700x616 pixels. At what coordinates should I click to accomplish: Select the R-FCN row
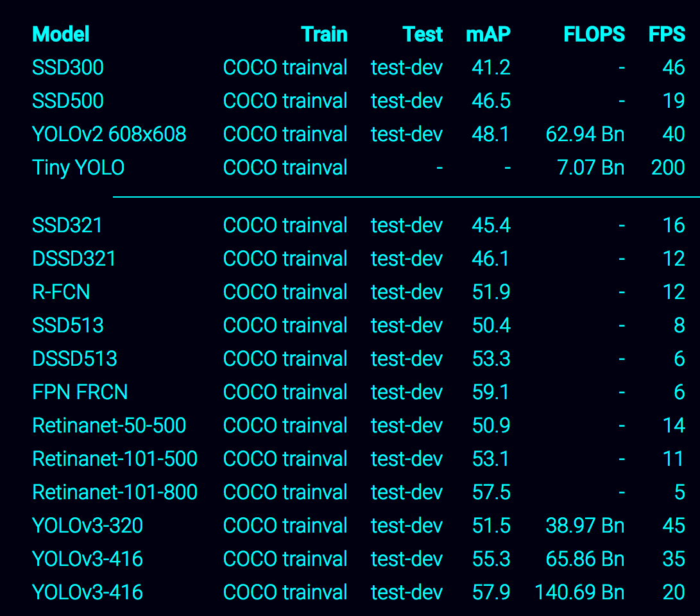pyautogui.click(x=61, y=292)
